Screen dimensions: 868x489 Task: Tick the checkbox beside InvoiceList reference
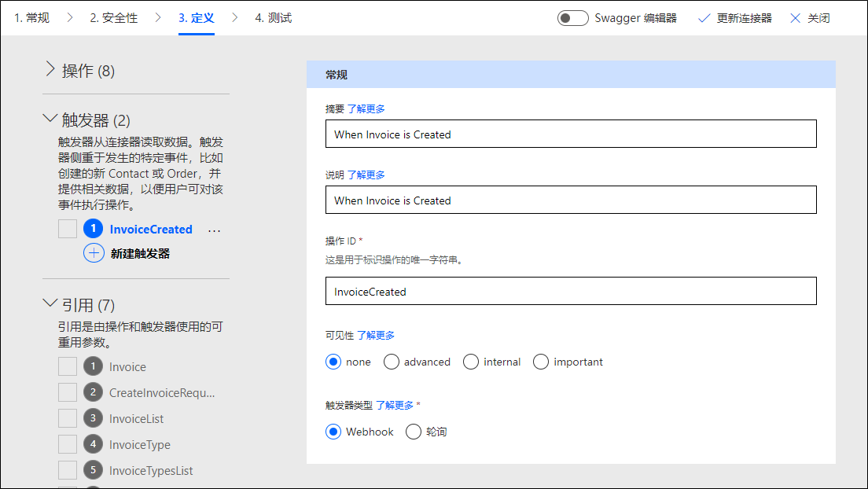[x=68, y=418]
